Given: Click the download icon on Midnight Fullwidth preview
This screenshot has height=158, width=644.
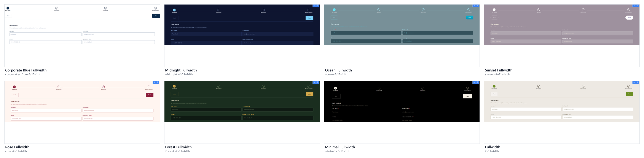Looking at the screenshot, I should 314,5.
